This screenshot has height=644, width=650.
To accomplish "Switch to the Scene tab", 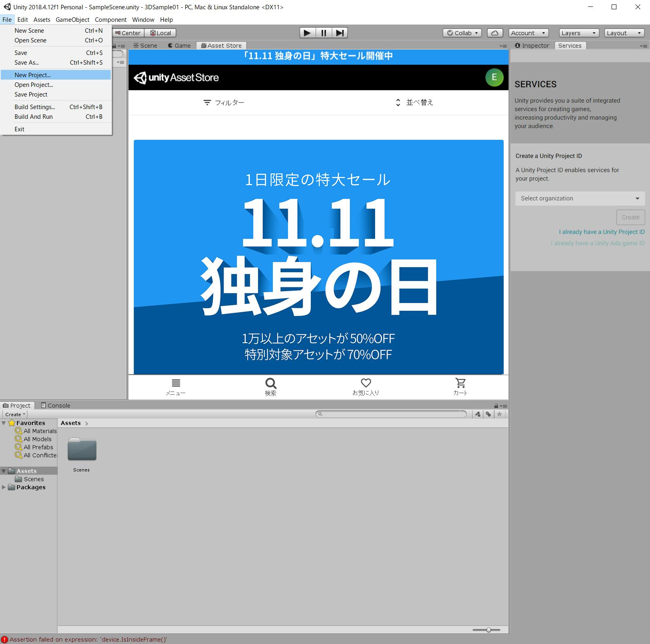I will click(145, 46).
